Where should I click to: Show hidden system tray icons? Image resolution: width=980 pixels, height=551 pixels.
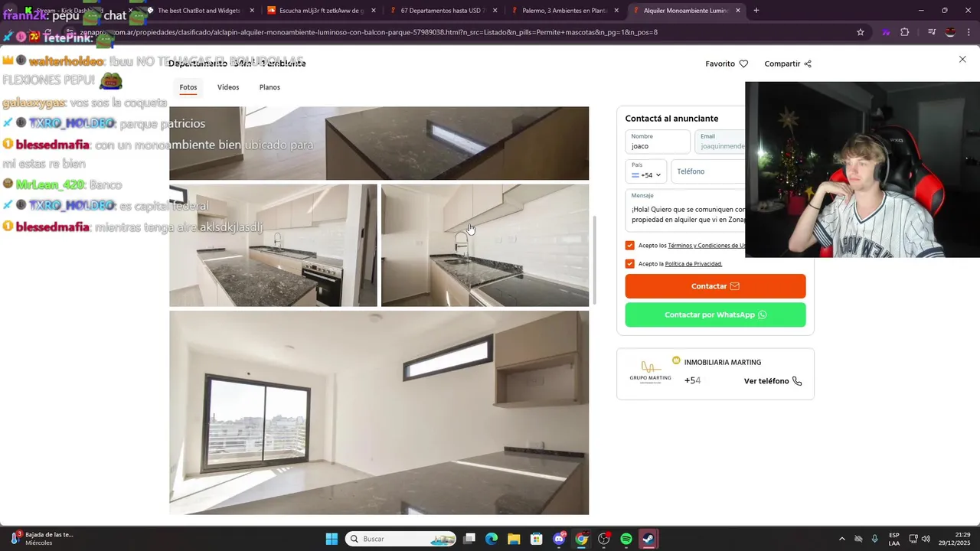click(842, 539)
